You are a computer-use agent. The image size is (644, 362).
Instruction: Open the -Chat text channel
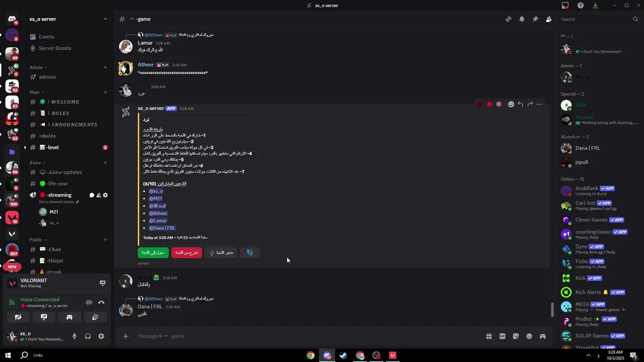68,249
